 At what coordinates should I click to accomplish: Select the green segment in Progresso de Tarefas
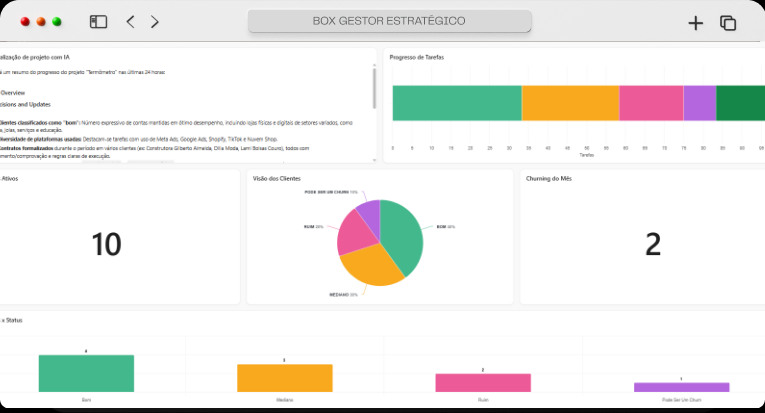(x=457, y=103)
